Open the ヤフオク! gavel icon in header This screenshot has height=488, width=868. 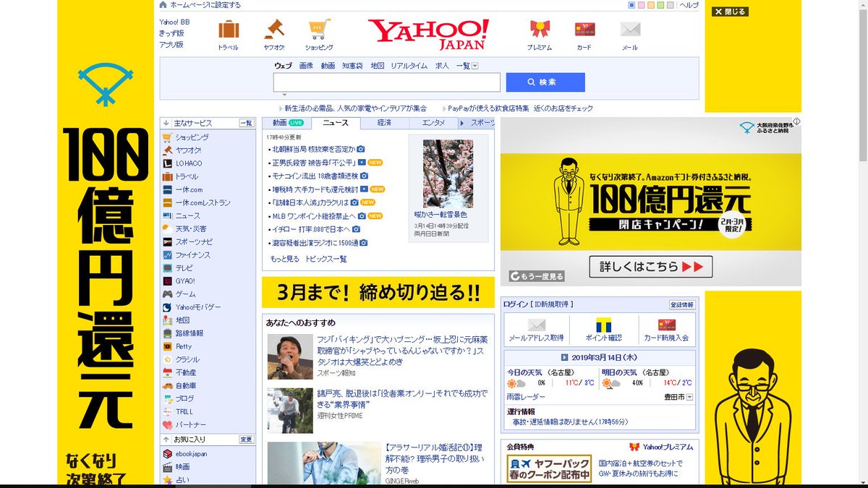pyautogui.click(x=274, y=30)
